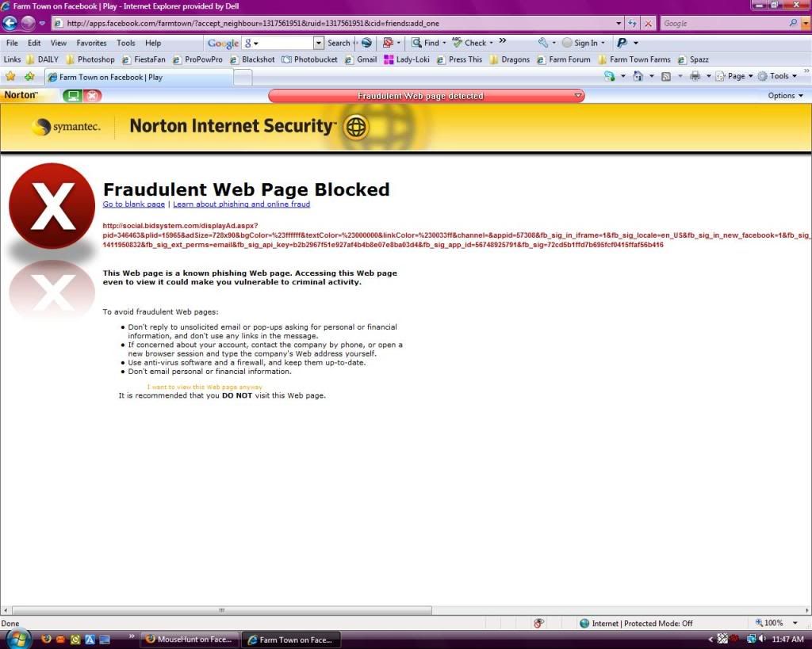The image size is (812, 649).
Task: Click Learn about phishing and online fraud
Action: click(241, 204)
